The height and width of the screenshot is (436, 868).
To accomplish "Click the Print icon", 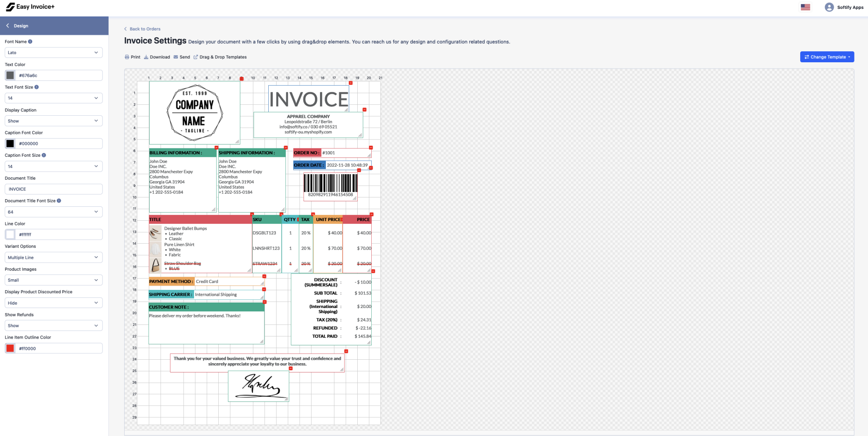I will 127,57.
